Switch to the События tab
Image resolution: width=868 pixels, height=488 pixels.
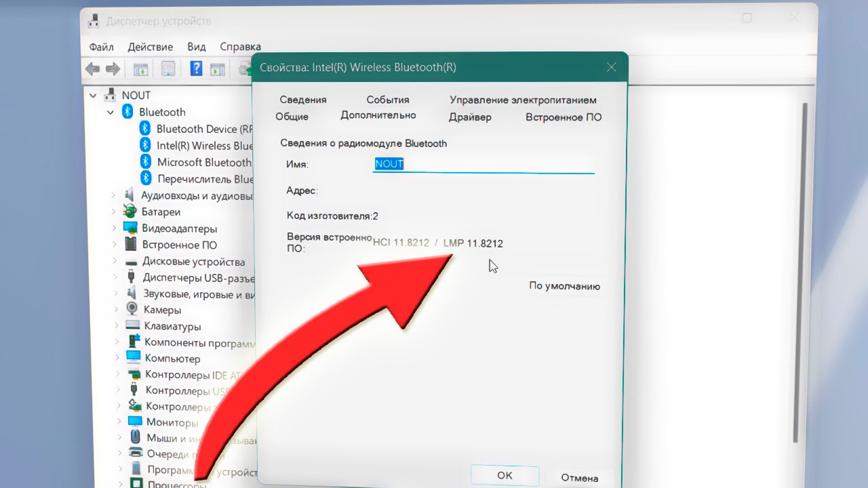pyautogui.click(x=388, y=100)
